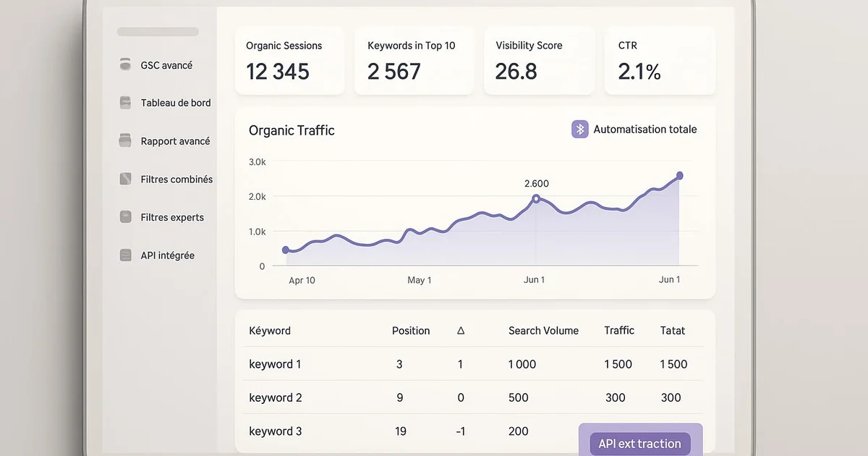Click the sidebar placeholder bar at top
Screen dimensions: 868x456
point(158,32)
